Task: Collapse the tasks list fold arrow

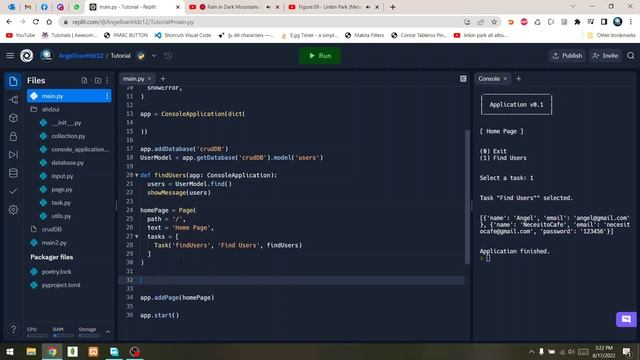Action: coord(137,236)
